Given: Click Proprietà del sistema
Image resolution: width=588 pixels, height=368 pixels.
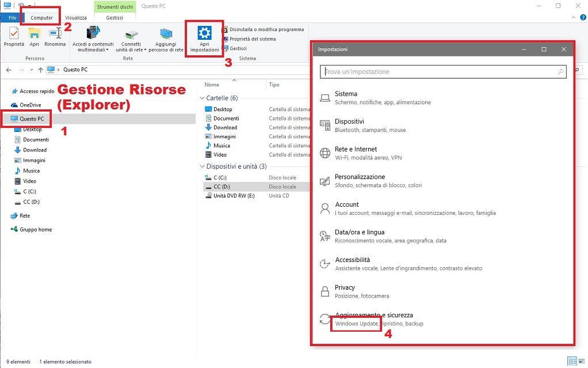Looking at the screenshot, I should coord(249,39).
